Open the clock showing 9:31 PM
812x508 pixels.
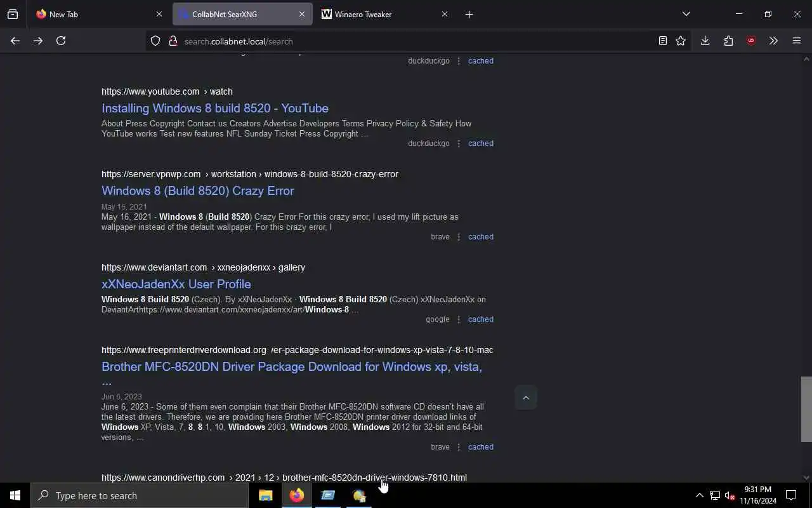758,495
